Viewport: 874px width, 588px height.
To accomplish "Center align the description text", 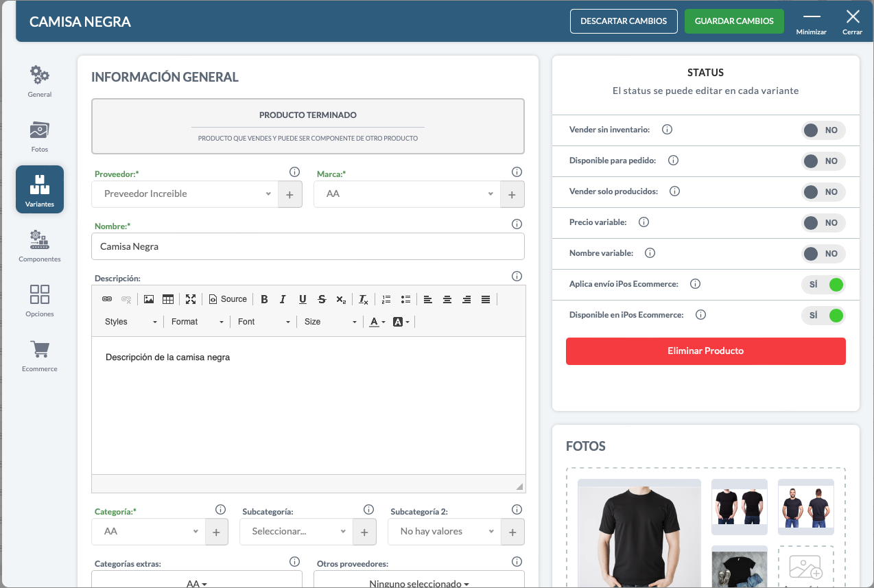I will (447, 299).
